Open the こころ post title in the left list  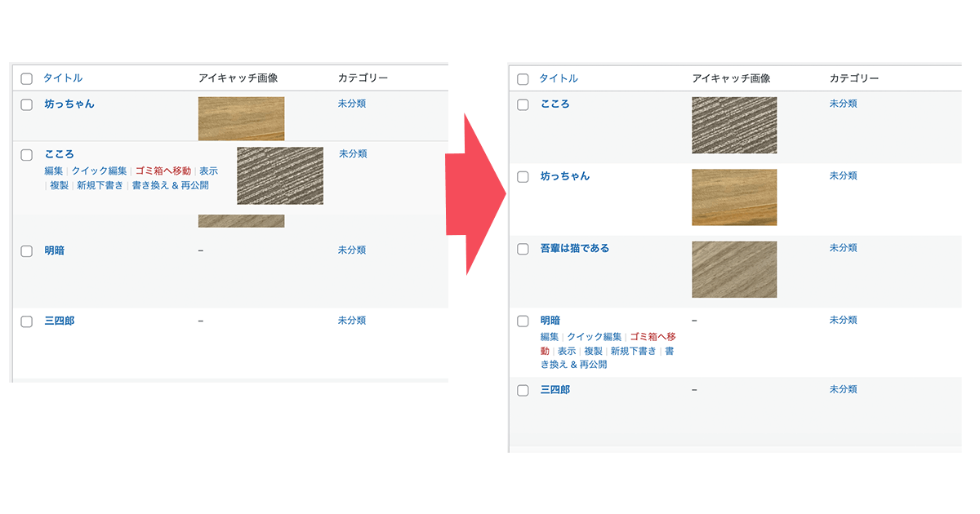(x=59, y=154)
